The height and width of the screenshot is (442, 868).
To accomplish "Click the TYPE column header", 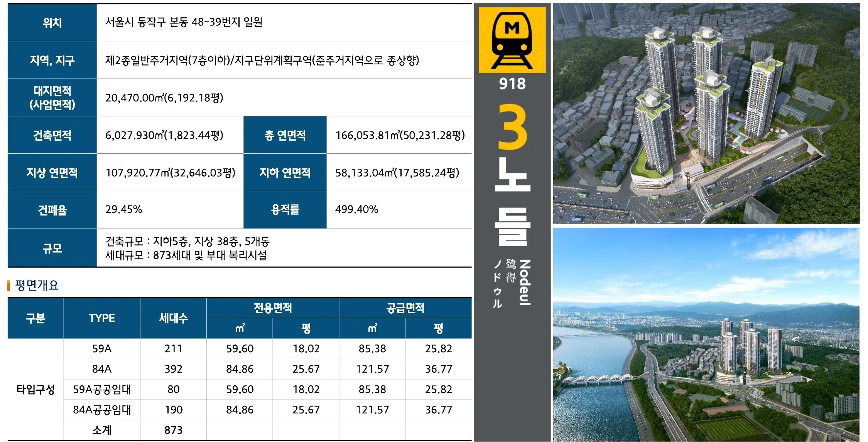I will click(x=102, y=318).
